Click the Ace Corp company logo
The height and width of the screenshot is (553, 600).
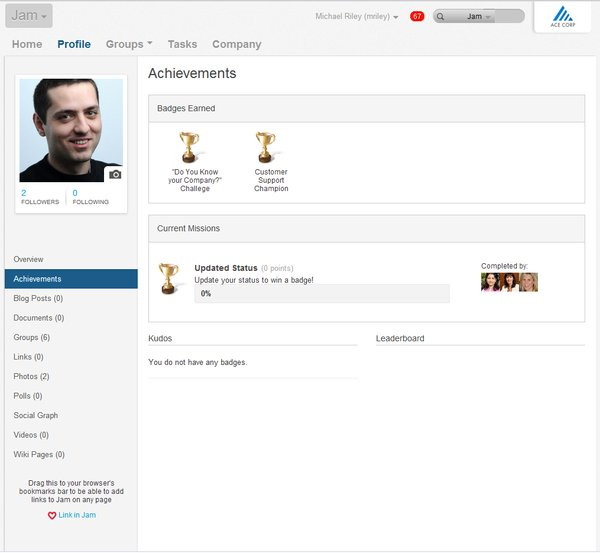tap(562, 16)
